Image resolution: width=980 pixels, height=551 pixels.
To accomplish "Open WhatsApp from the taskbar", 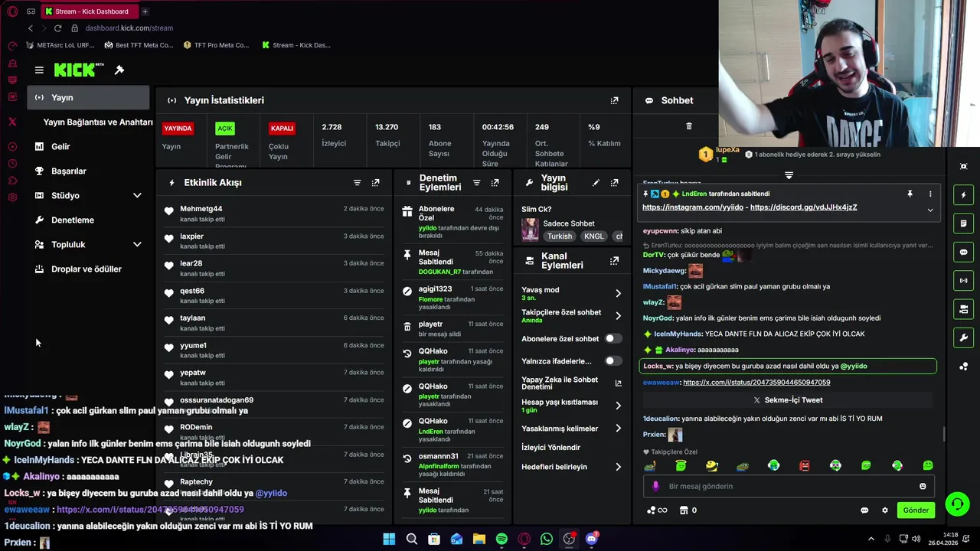I will pyautogui.click(x=547, y=539).
